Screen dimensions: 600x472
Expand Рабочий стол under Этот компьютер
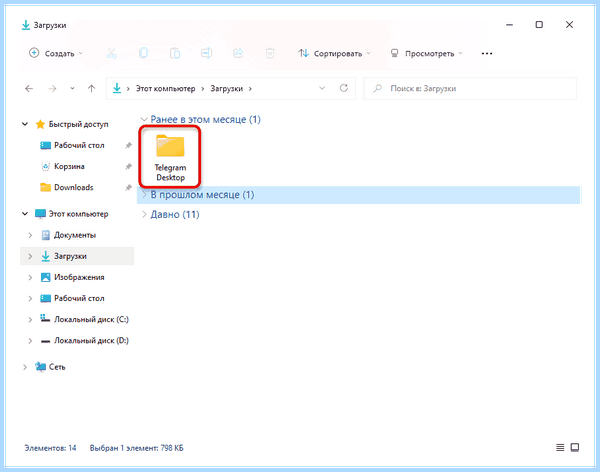[x=30, y=298]
